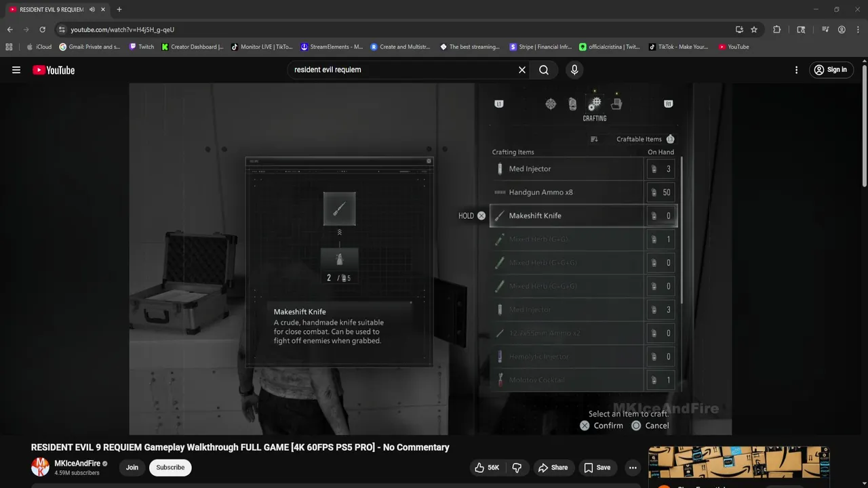This screenshot has height=488, width=868.
Task: Select the Mixed Herb (G+G) row
Action: (583, 239)
